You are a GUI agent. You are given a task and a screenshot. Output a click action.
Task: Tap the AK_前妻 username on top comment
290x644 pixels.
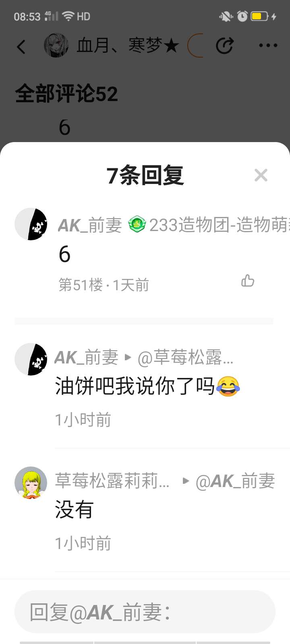pos(90,225)
